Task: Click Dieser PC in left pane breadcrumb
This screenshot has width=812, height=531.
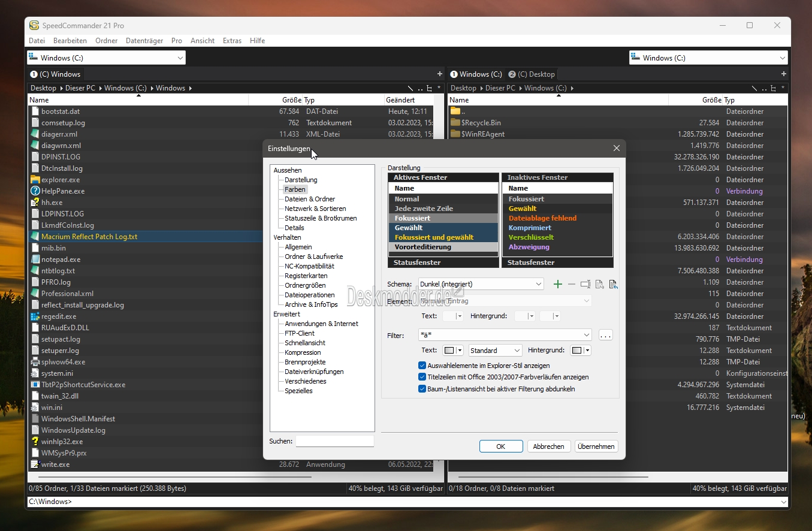Action: pyautogui.click(x=80, y=88)
